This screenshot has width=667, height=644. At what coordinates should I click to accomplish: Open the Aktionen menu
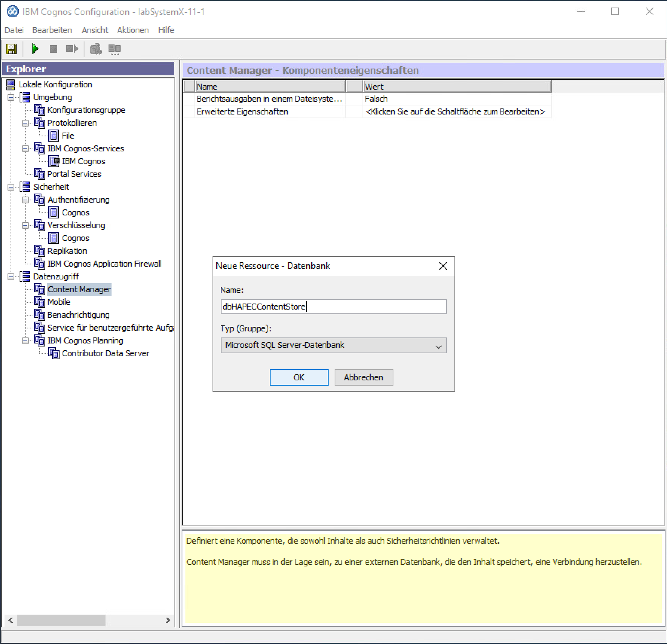(133, 30)
